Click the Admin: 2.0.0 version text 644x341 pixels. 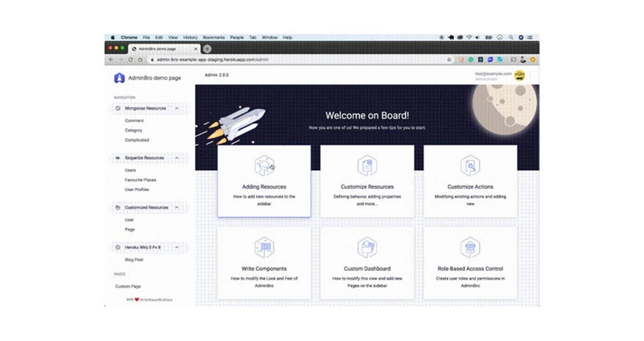[217, 75]
